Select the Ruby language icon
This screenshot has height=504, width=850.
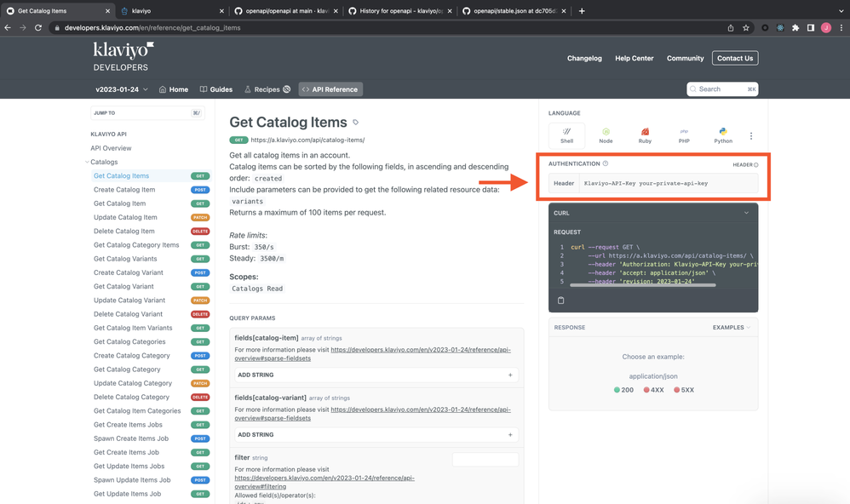point(645,135)
